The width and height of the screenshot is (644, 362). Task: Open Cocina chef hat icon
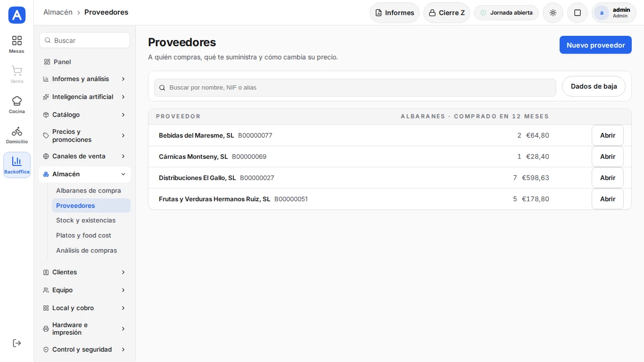pyautogui.click(x=17, y=101)
